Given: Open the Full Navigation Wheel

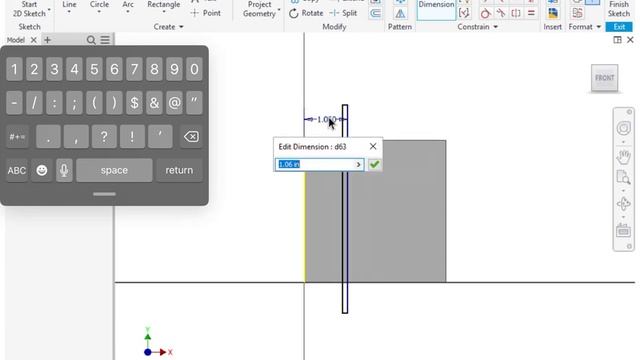Looking at the screenshot, I should point(623,129).
